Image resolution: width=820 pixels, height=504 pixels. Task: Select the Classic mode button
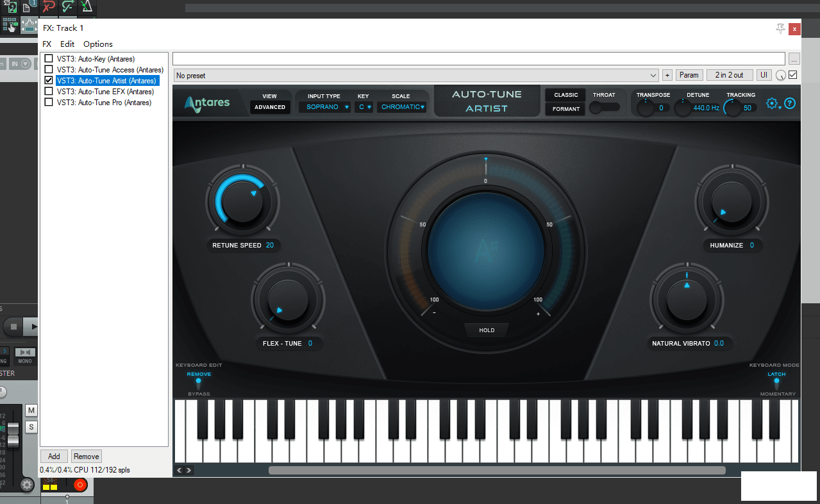click(566, 95)
